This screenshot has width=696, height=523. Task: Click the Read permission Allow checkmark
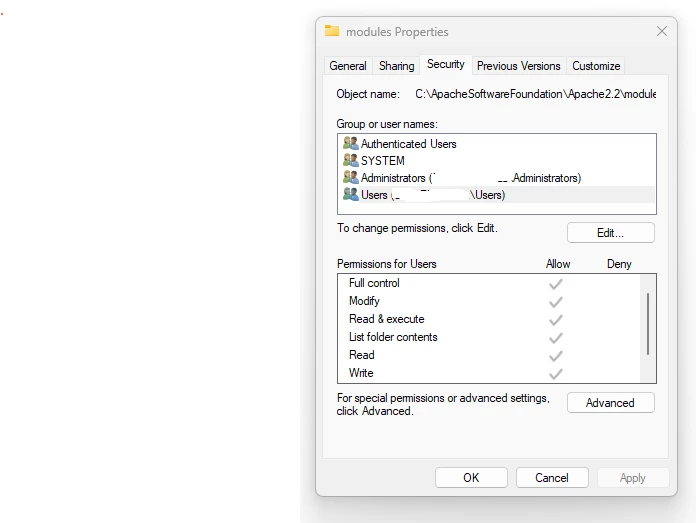556,356
